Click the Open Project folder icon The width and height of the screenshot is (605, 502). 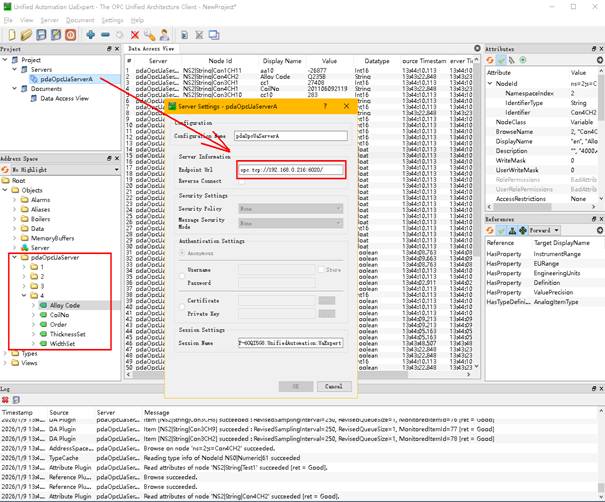[24, 34]
